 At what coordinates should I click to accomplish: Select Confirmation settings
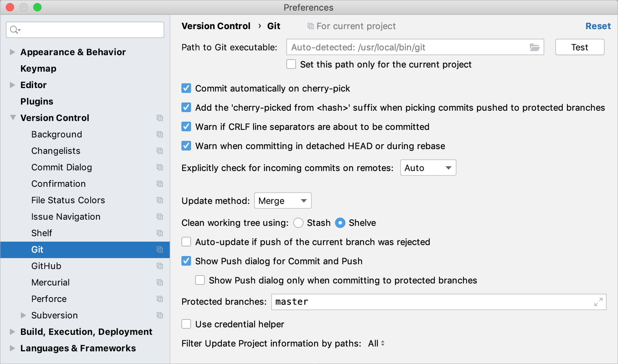point(59,184)
